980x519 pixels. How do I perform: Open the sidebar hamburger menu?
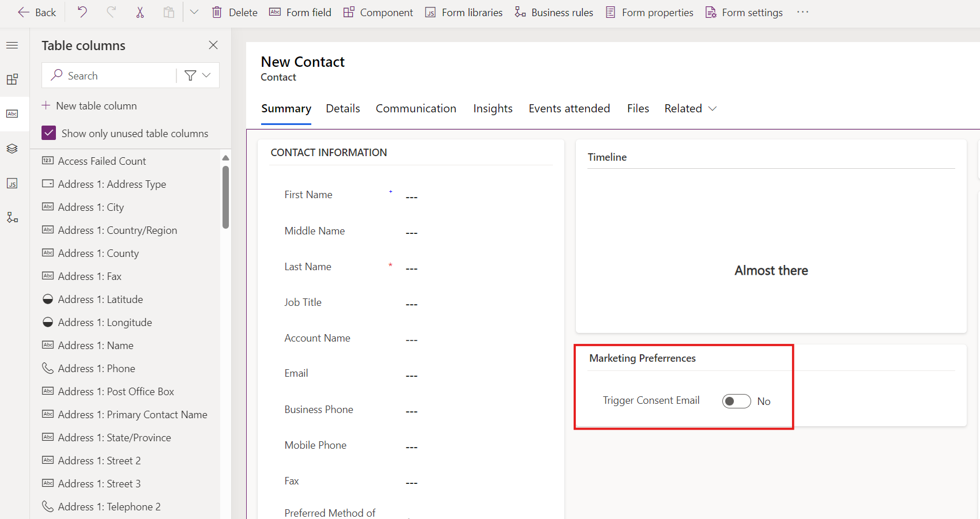[12, 45]
